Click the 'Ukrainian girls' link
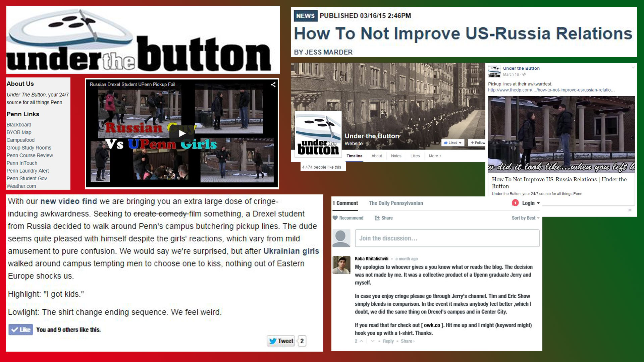Screen dimensions: 644x362 pyautogui.click(x=291, y=251)
